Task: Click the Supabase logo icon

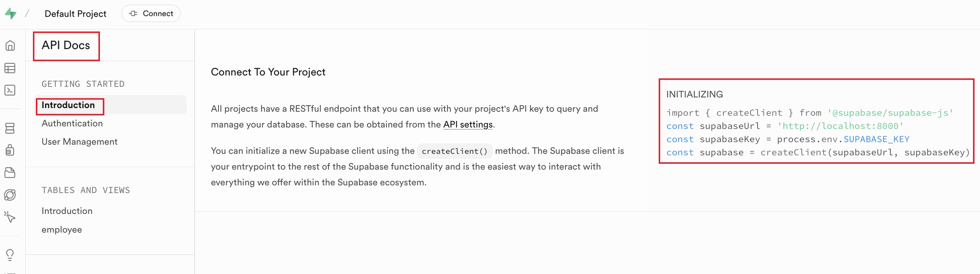Action: (11, 14)
